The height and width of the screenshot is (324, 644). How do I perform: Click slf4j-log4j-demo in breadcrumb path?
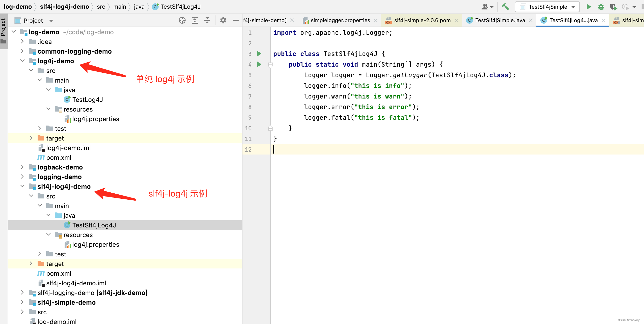coord(64,7)
